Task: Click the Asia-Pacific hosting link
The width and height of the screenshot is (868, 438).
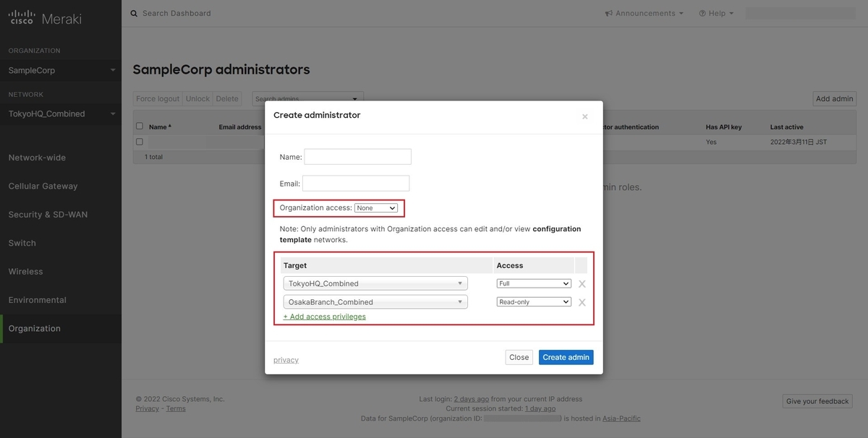Action: point(621,418)
